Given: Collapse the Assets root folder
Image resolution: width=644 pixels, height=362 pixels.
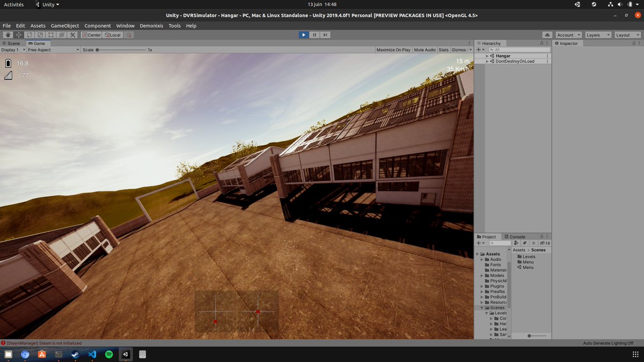Looking at the screenshot, I should [x=477, y=254].
